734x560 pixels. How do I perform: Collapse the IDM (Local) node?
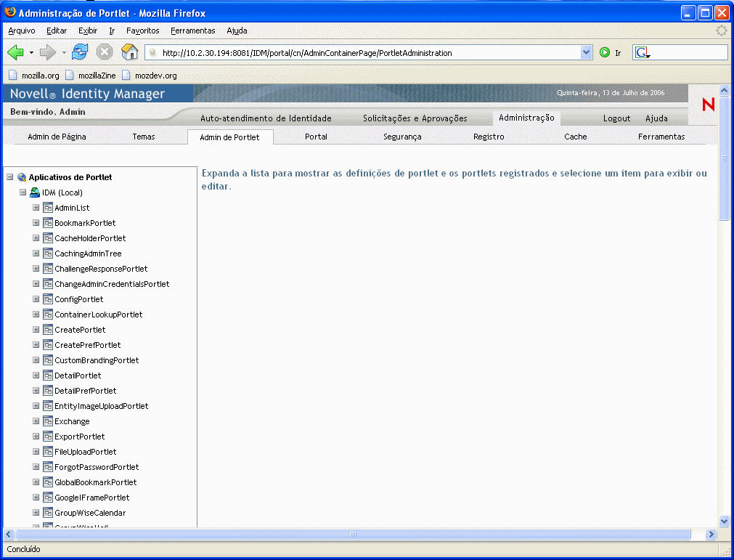click(23, 192)
